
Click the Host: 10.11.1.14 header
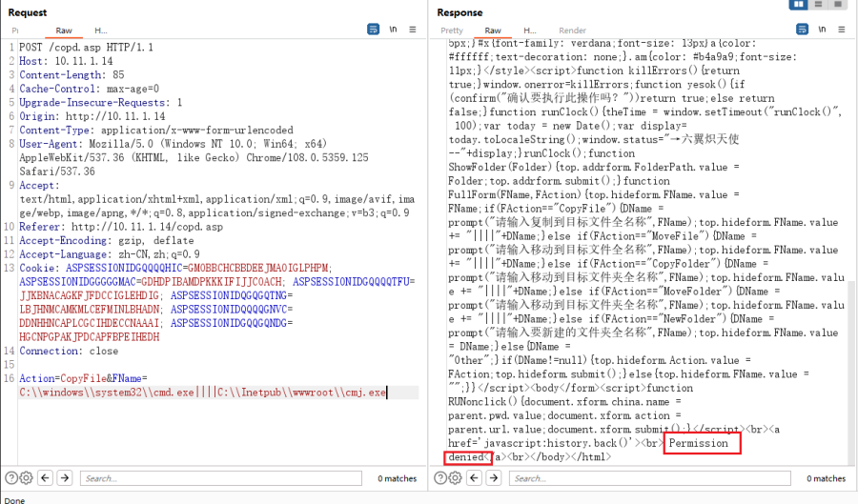click(66, 61)
